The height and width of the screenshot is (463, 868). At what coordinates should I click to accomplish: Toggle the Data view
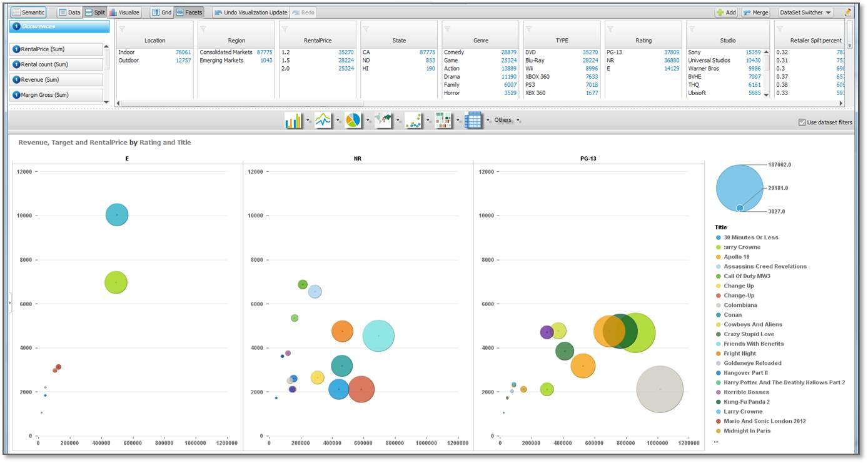tap(69, 12)
